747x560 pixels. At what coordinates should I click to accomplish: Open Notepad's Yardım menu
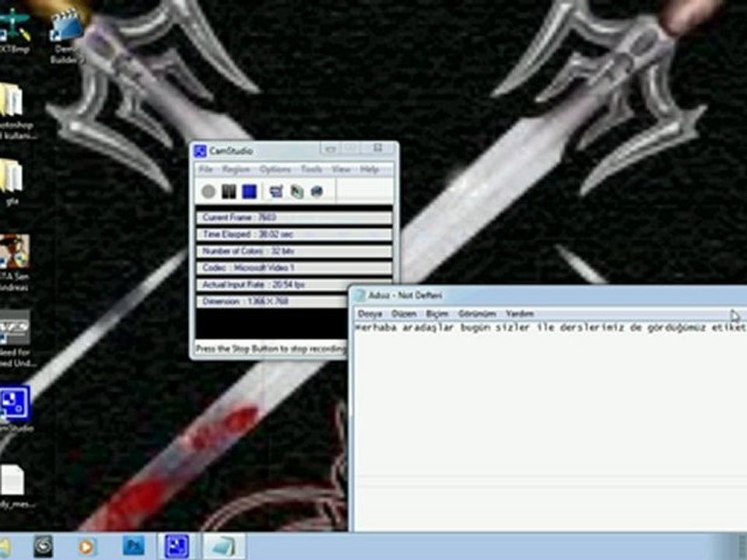(520, 313)
